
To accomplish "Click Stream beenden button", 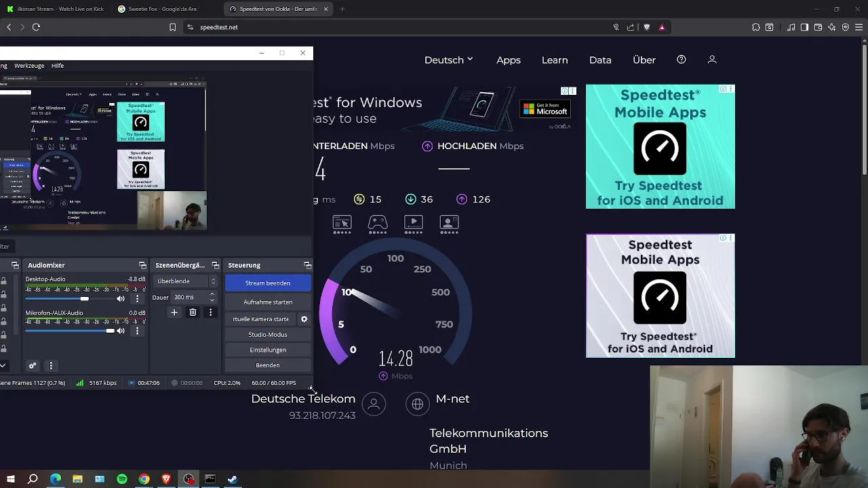I will point(268,283).
